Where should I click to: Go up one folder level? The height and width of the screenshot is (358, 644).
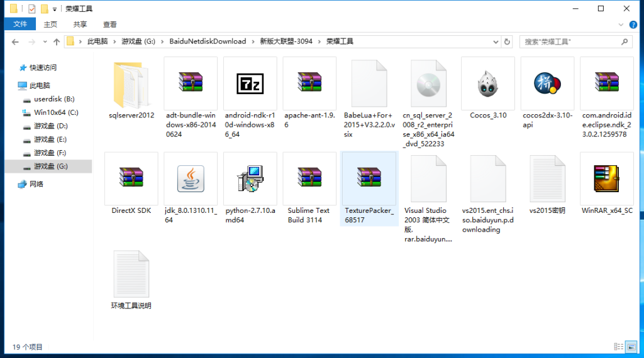57,42
